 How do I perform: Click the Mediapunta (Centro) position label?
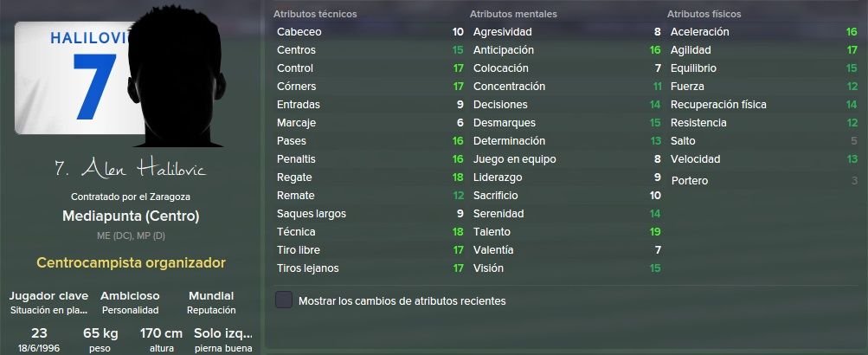[132, 216]
